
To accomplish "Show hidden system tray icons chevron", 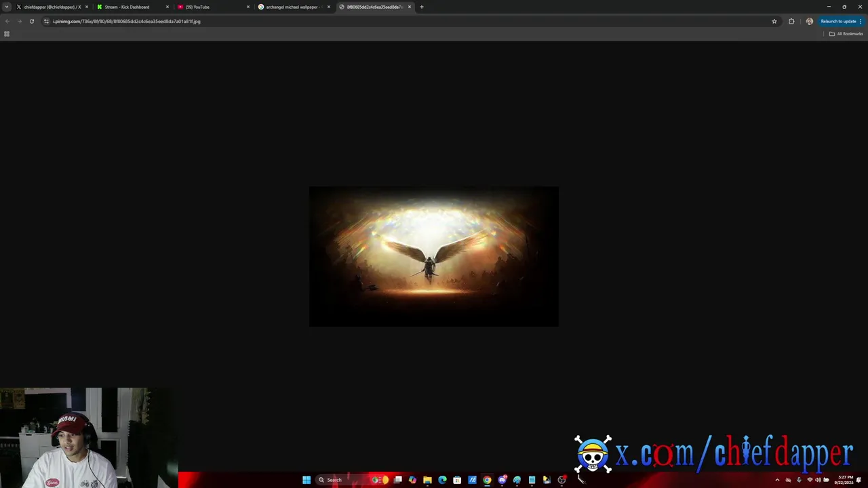I will [777, 480].
